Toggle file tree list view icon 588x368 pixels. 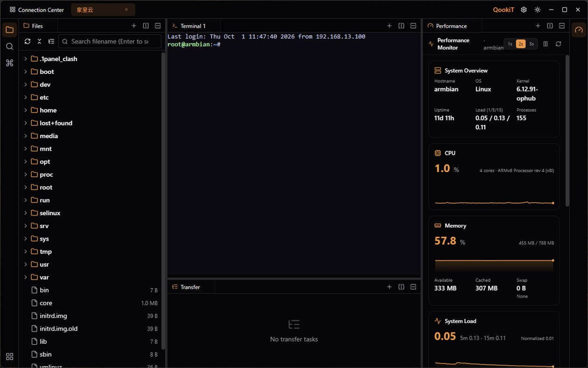click(x=51, y=42)
